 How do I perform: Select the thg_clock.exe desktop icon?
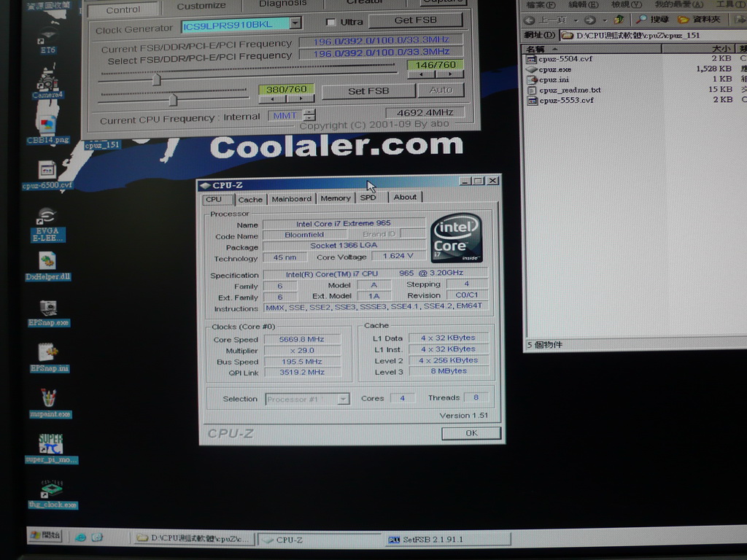[52, 494]
